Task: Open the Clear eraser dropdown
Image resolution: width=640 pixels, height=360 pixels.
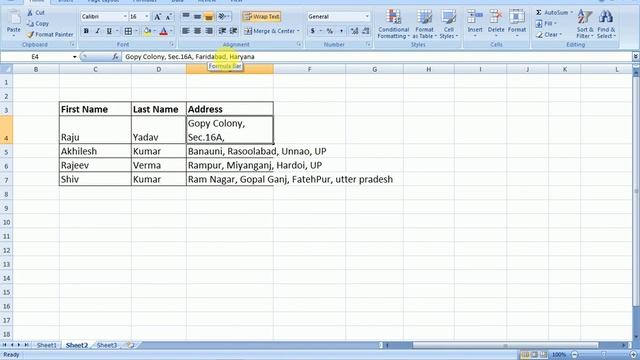Action: click(x=549, y=35)
